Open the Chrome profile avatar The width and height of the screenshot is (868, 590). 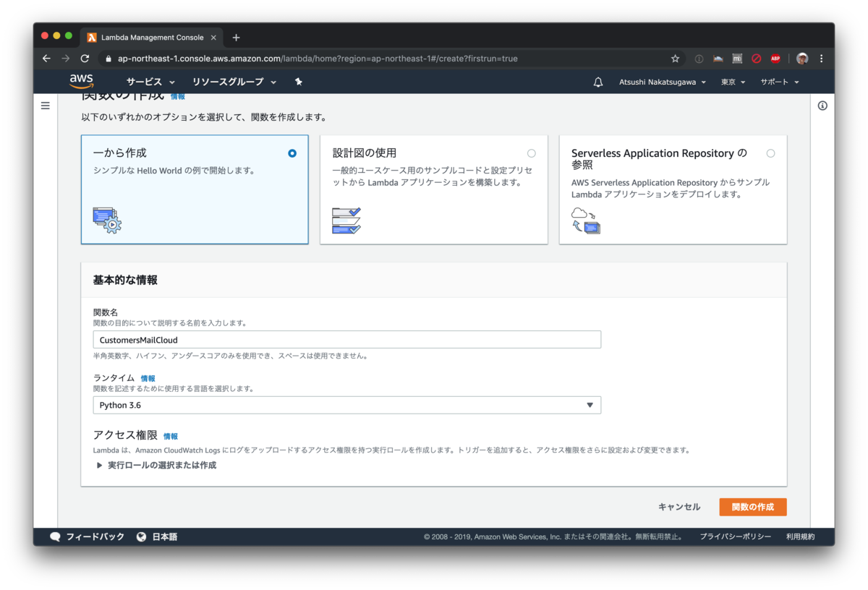tap(802, 59)
